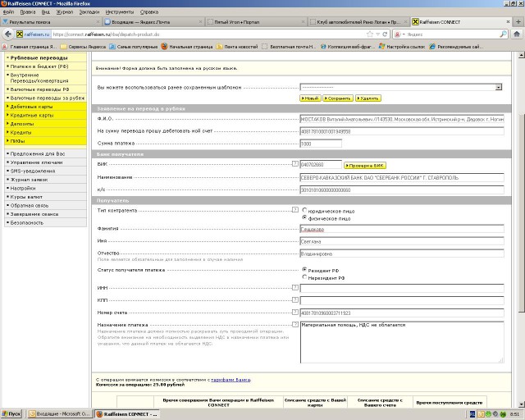Open Настройка ссылок bookmark

click(x=402, y=47)
